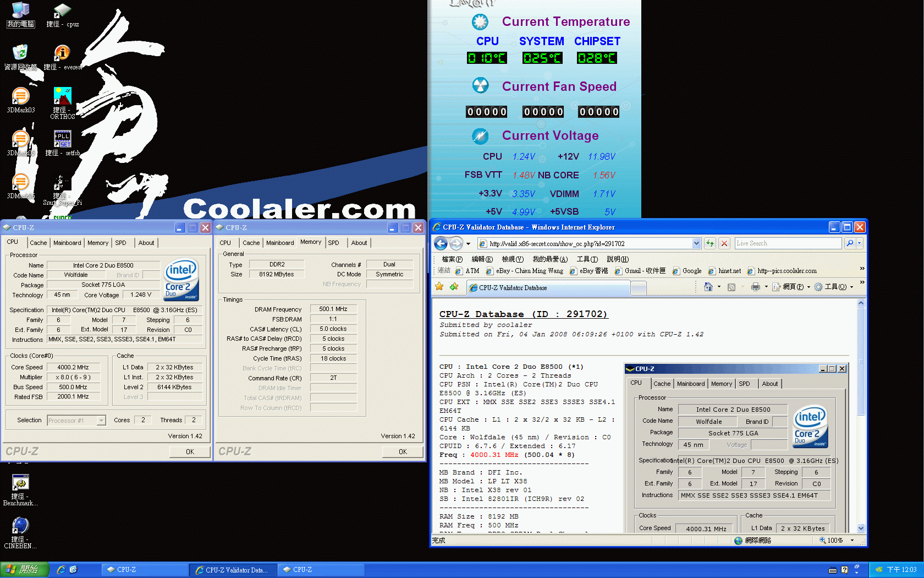Expand the Print button dropdown arrow
924x578 pixels.
click(766, 287)
